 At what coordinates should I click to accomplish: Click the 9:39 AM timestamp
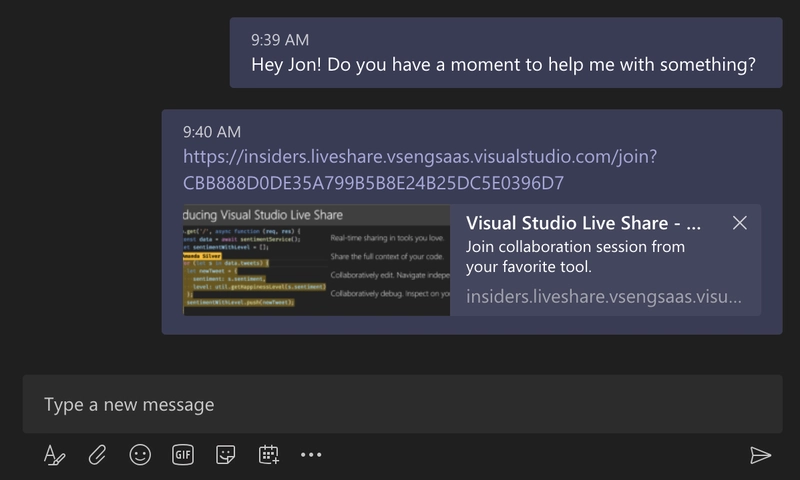click(x=280, y=40)
